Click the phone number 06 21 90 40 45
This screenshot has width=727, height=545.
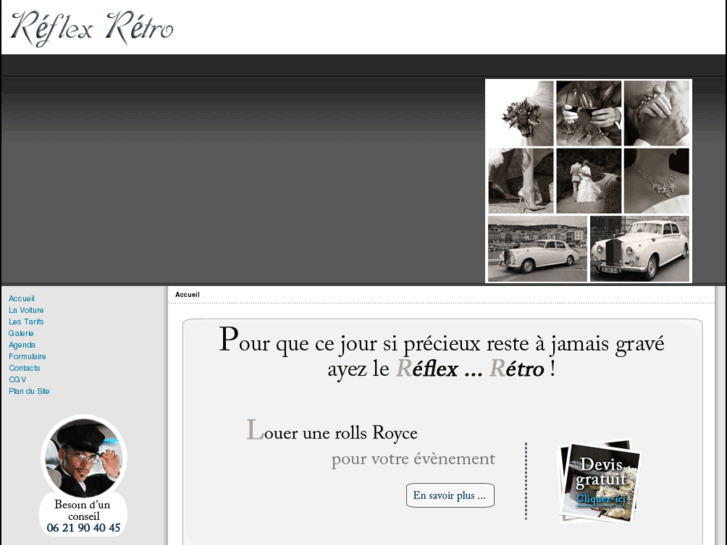click(x=83, y=528)
